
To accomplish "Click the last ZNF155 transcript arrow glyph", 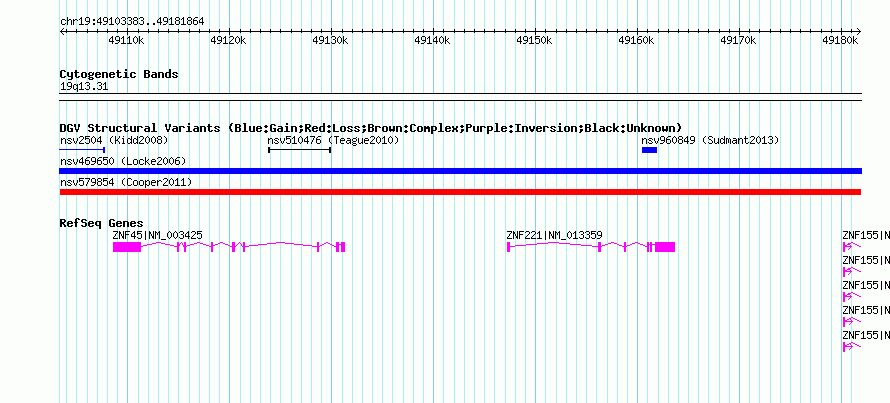I will point(851,347).
